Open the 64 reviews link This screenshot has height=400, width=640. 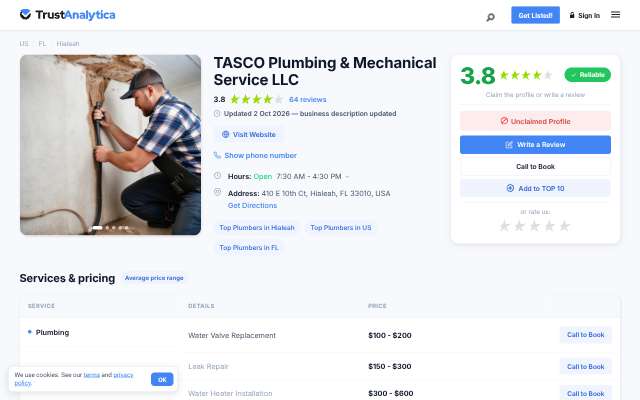[307, 100]
